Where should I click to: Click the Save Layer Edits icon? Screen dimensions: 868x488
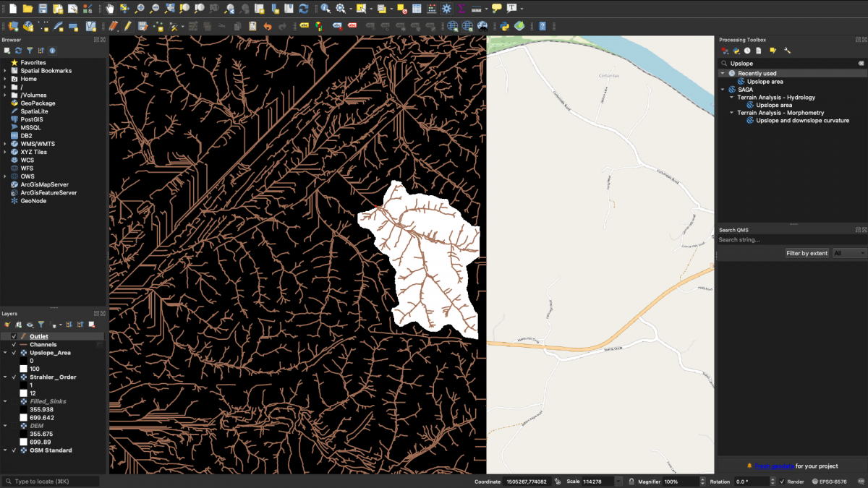point(142,26)
